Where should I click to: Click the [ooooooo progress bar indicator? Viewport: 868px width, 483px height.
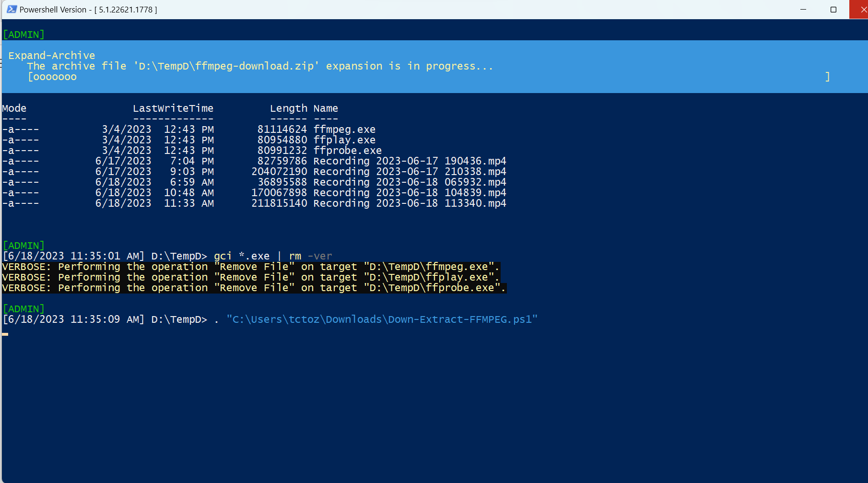tap(52, 77)
